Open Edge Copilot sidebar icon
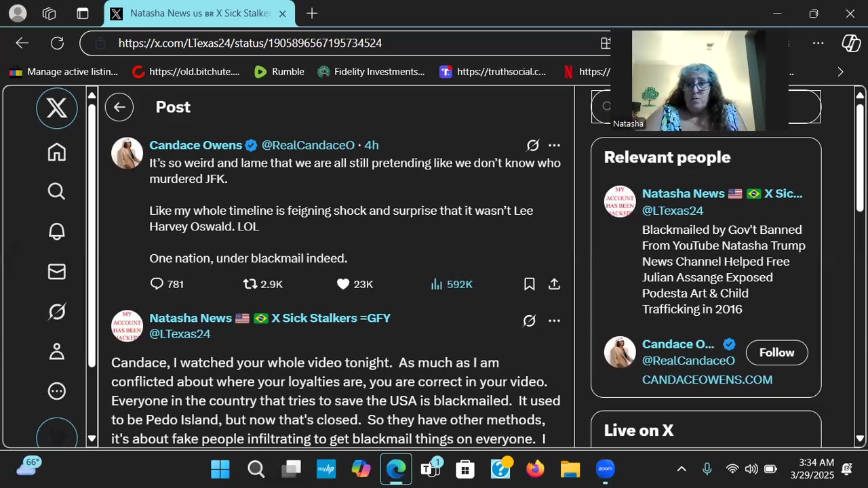The image size is (868, 488). point(851,43)
